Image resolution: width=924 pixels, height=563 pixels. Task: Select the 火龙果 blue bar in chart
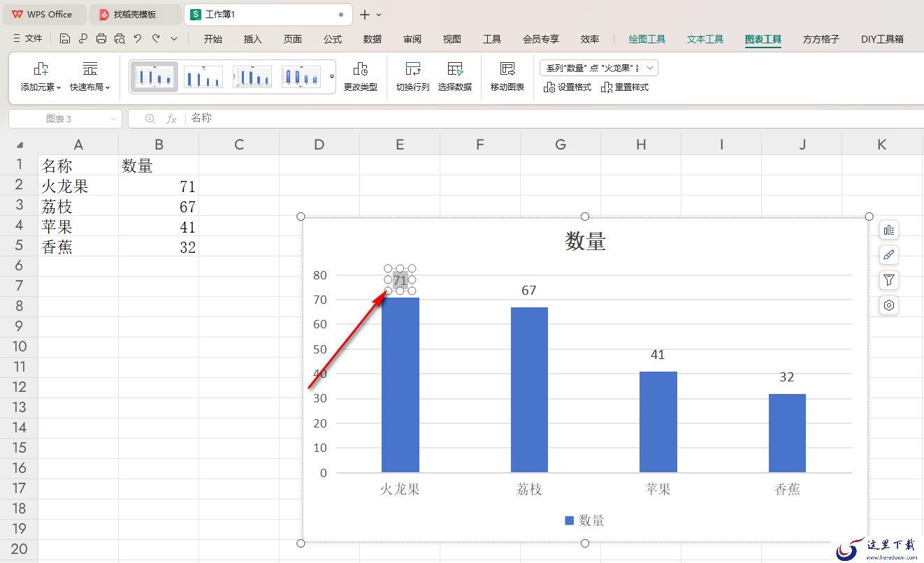click(x=400, y=385)
